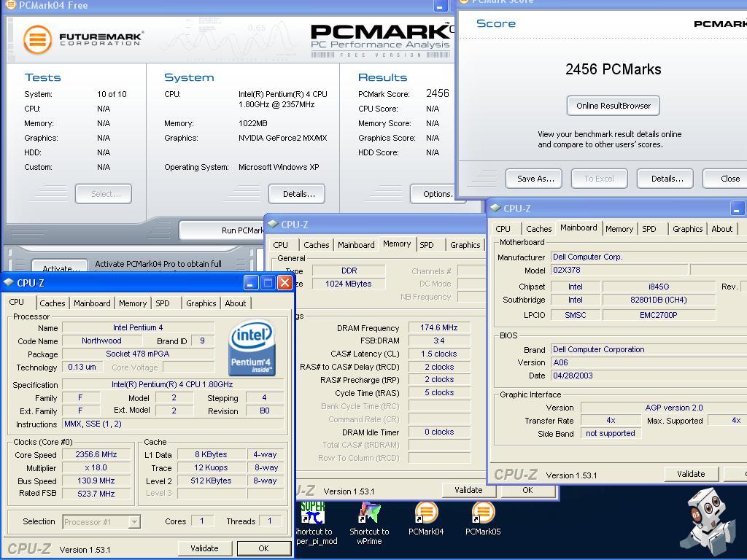This screenshot has width=747, height=560.
Task: Click Options button under Results
Action: click(433, 194)
